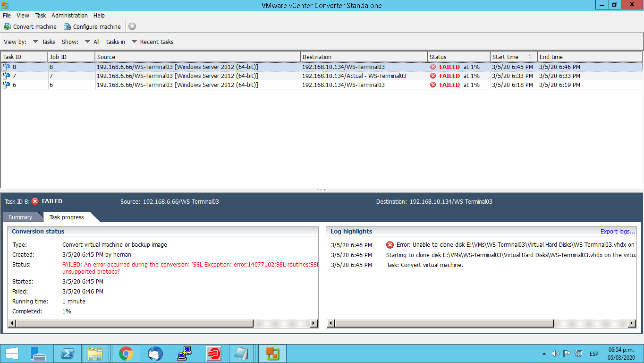The width and height of the screenshot is (644, 363).
Task: Click the volume speaker tray icon
Action: tap(555, 354)
